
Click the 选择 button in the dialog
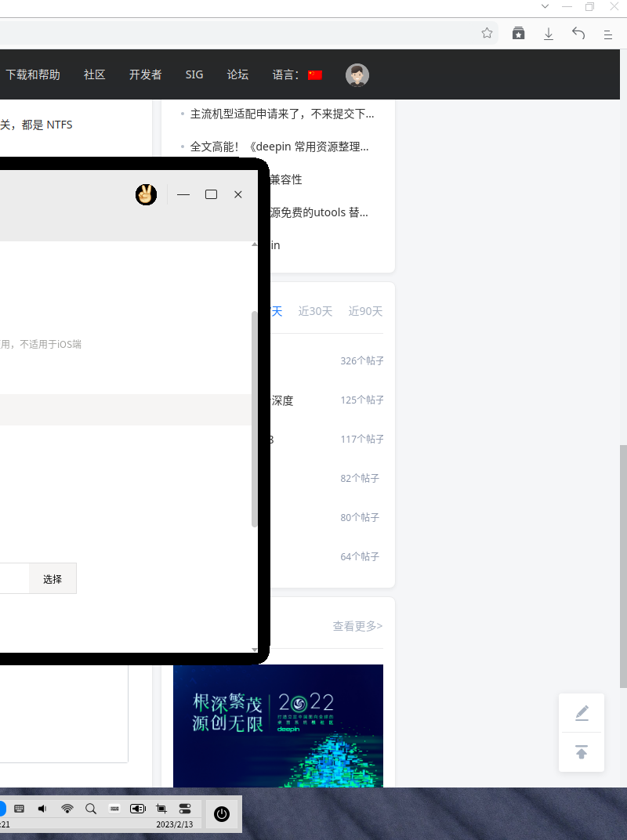point(53,578)
